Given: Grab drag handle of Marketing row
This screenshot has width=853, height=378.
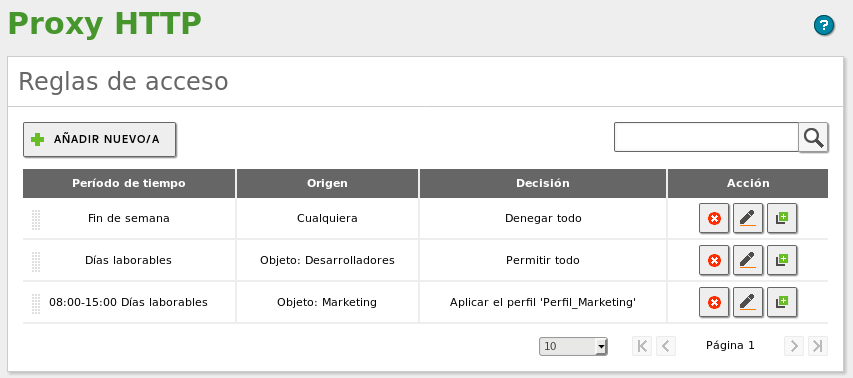Looking at the screenshot, I should [x=36, y=303].
